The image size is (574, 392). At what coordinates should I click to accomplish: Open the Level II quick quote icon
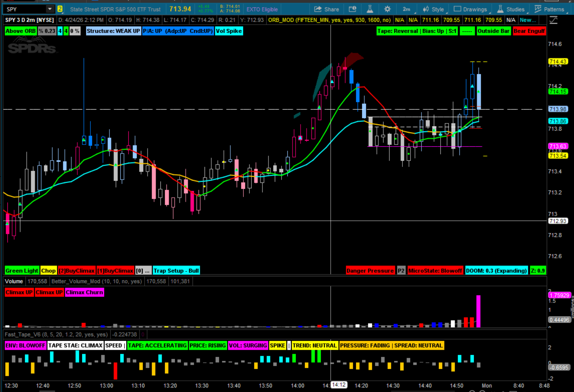[x=352, y=9]
